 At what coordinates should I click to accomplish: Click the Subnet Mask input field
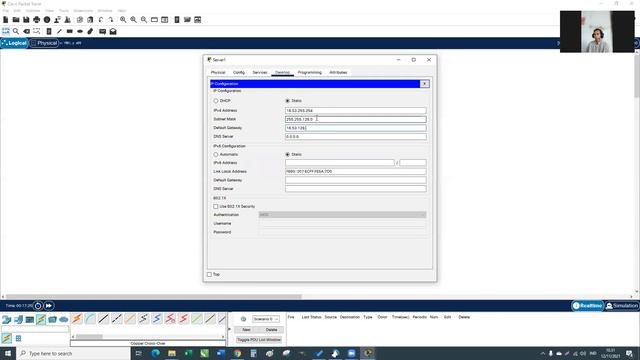[356, 119]
